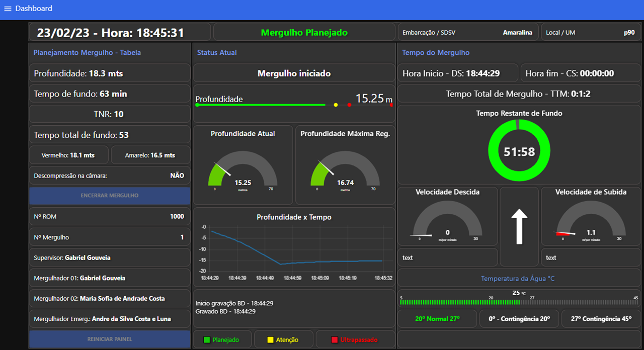Click the water temperature level bar
Image resolution: width=644 pixels, height=350 pixels.
(x=519, y=302)
